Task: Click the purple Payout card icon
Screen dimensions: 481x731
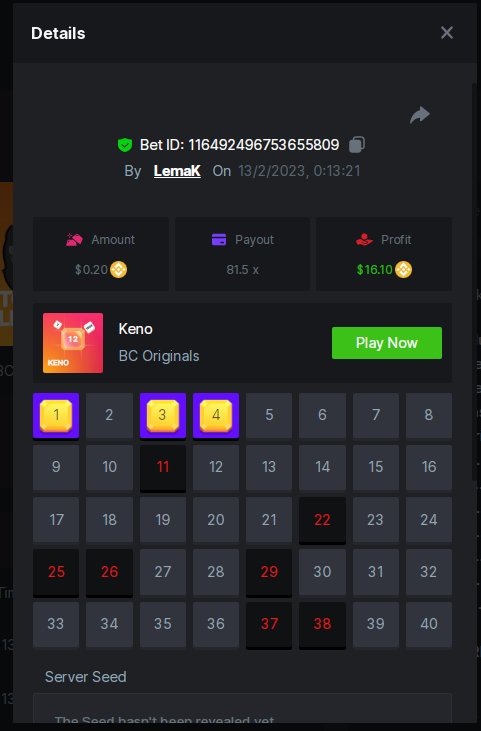Action: pos(219,240)
